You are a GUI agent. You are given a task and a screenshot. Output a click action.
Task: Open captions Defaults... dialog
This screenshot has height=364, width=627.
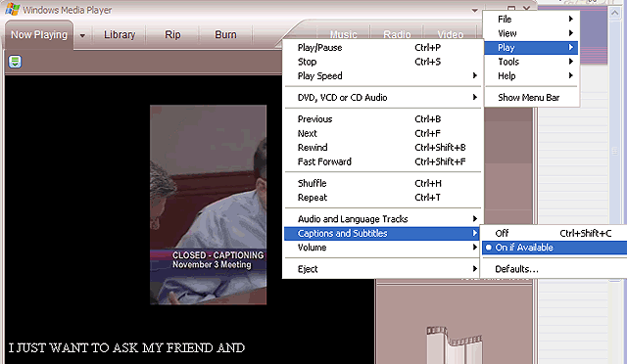pos(555,269)
